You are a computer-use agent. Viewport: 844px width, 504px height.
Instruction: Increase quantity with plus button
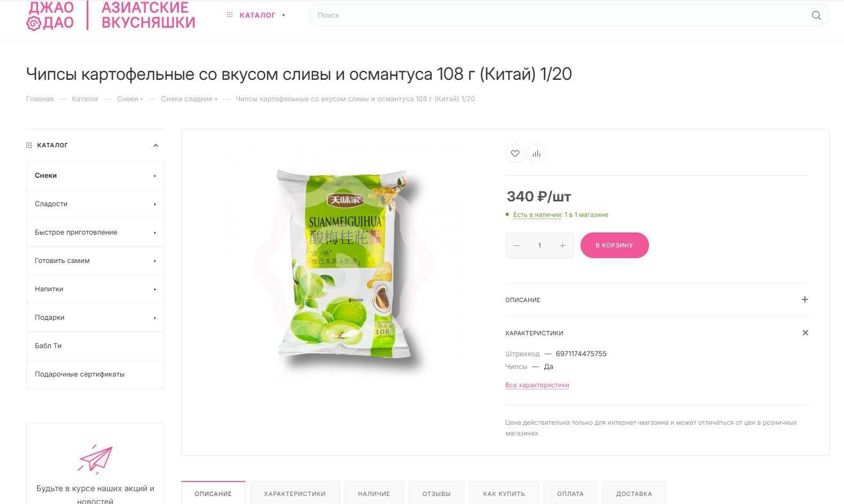(562, 245)
